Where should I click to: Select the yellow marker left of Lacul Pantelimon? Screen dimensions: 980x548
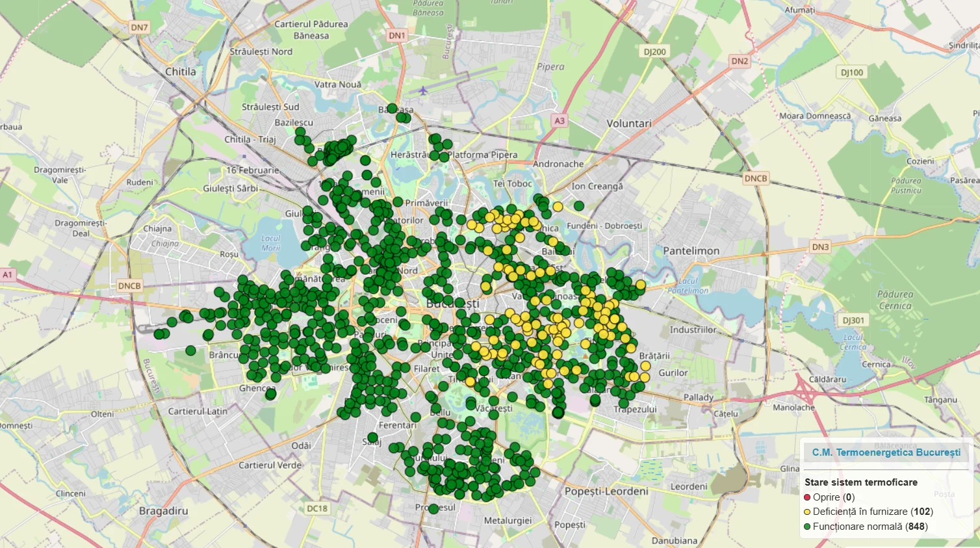[x=641, y=285]
